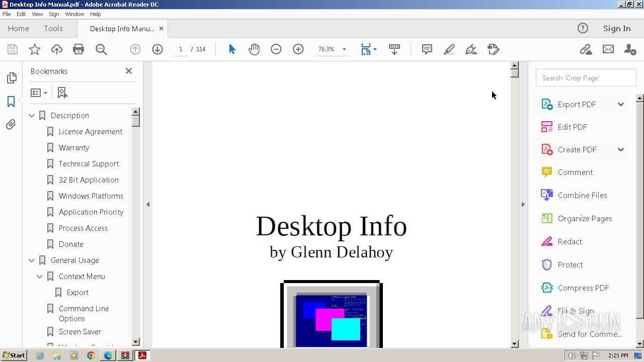Click the page number field

tap(180, 49)
